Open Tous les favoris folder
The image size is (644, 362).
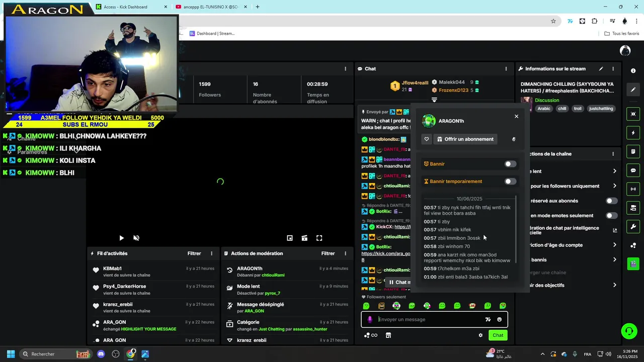(622, 33)
